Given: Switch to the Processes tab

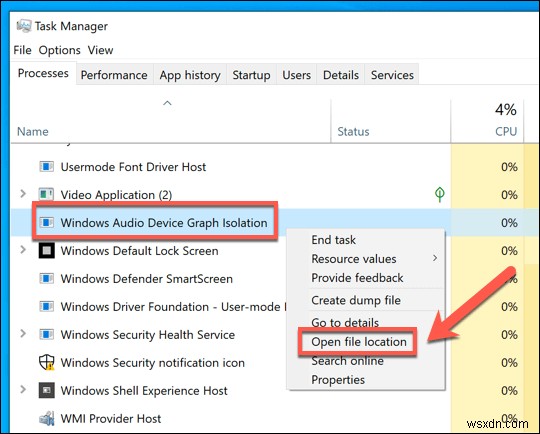Looking at the screenshot, I should tap(43, 73).
